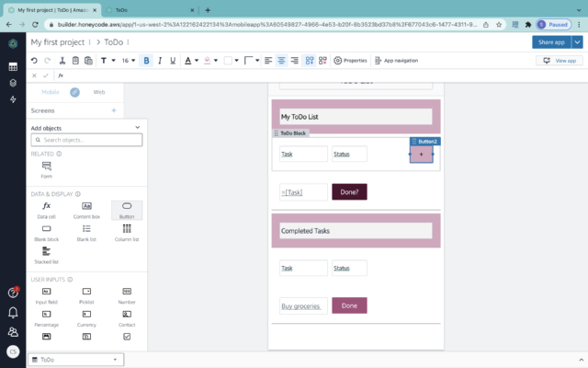Select the Button2 plus button
The height and width of the screenshot is (368, 588).
(421, 154)
